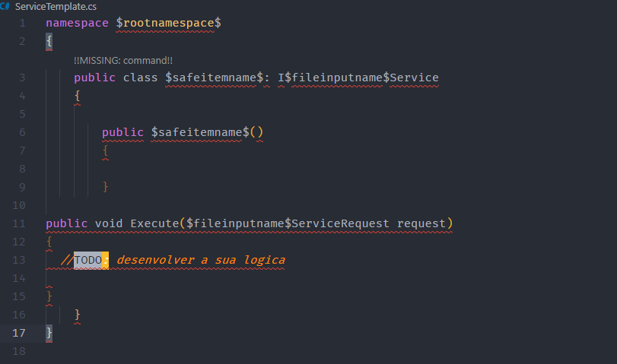Click the closing brace on line 9
This screenshot has height=364, width=617.
tap(105, 187)
